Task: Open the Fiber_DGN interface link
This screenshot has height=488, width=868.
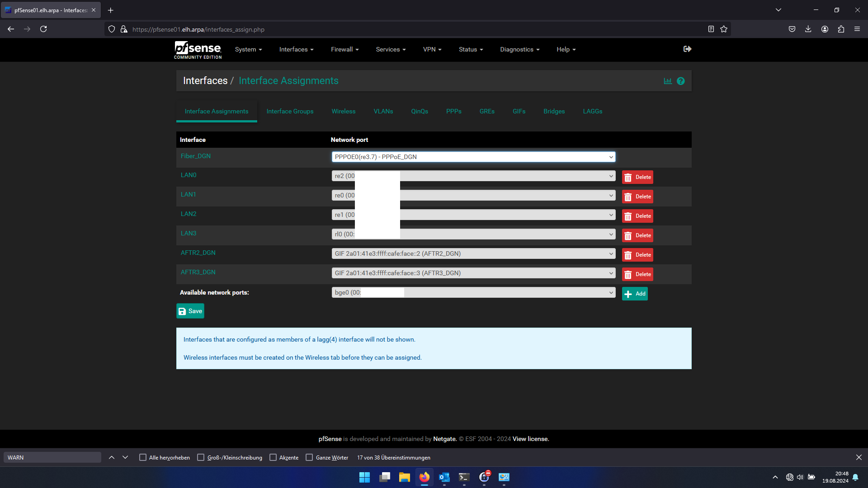Action: pos(196,156)
